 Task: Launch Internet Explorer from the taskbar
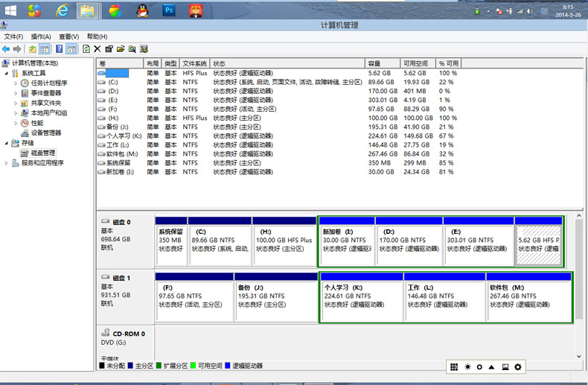pyautogui.click(x=62, y=10)
